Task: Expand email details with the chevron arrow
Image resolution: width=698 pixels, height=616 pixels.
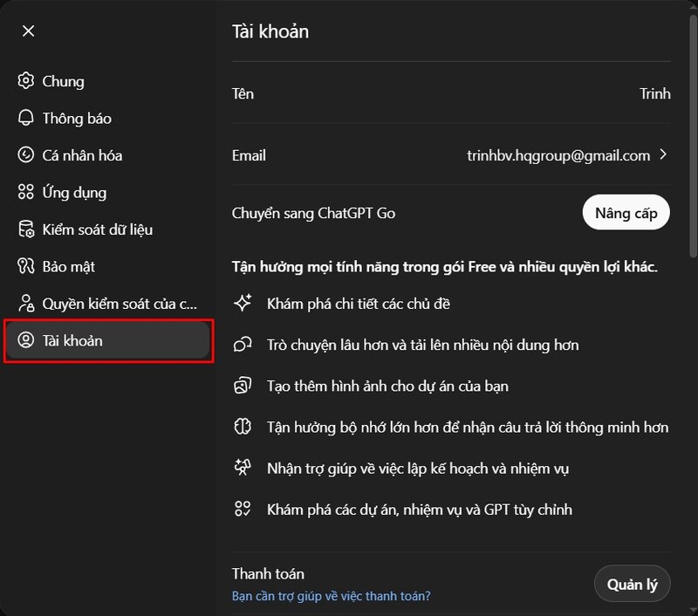Action: click(x=663, y=154)
